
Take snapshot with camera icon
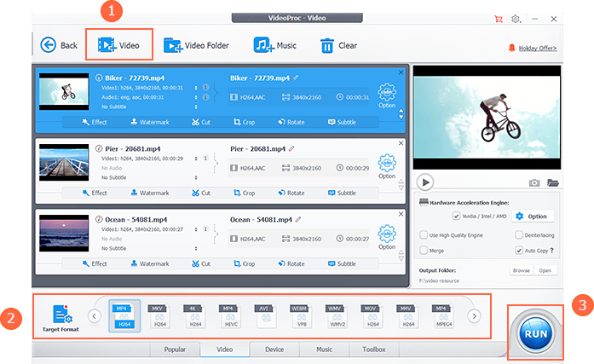pyautogui.click(x=534, y=182)
